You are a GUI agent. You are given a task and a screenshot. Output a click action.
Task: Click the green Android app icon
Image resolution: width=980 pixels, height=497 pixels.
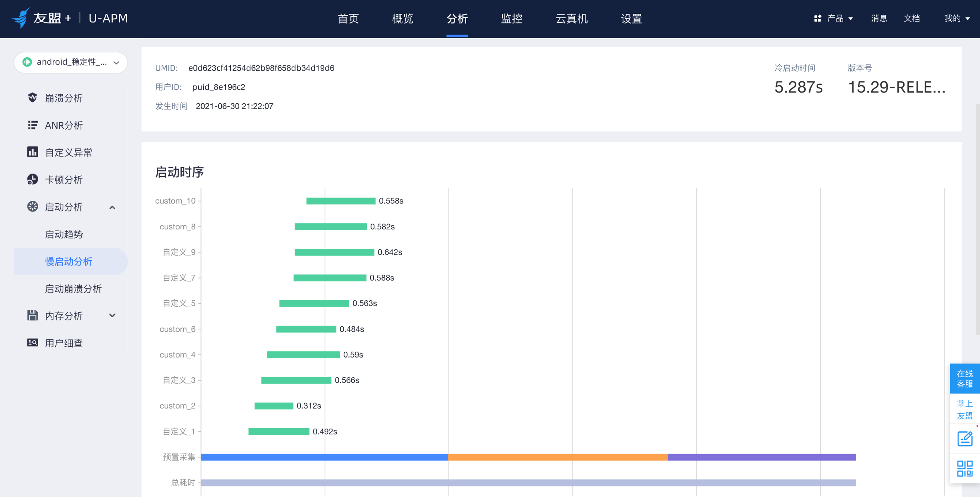click(x=27, y=62)
